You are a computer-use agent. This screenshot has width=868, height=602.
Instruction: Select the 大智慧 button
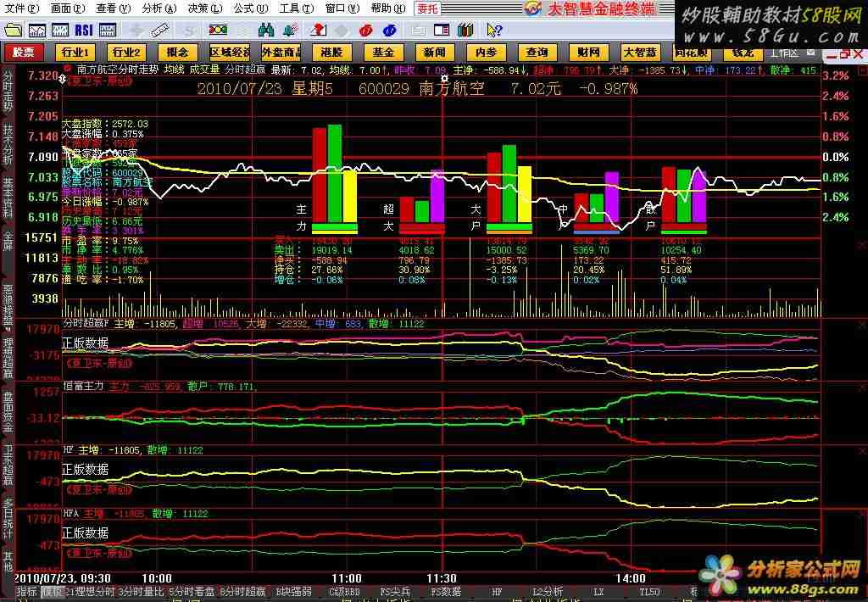click(x=640, y=52)
